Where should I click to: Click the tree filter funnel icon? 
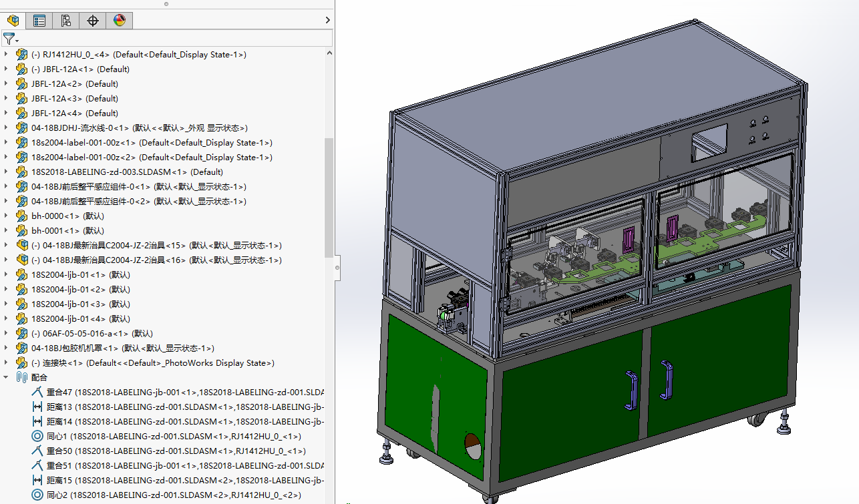click(x=9, y=39)
